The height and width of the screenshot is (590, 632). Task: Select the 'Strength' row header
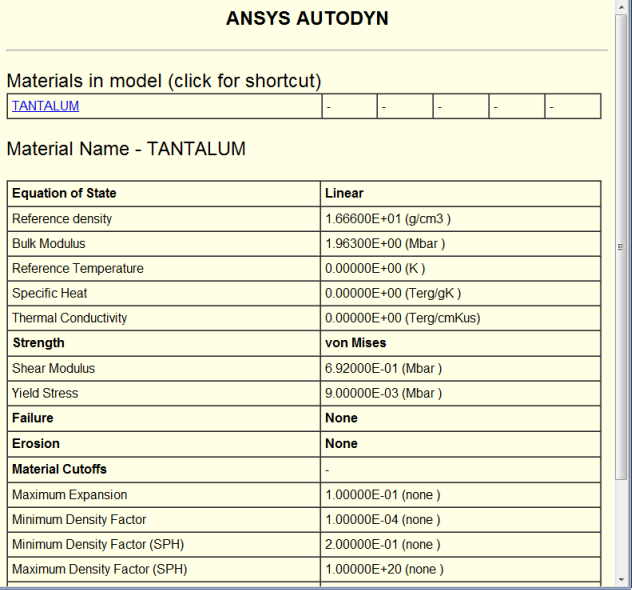(x=39, y=343)
